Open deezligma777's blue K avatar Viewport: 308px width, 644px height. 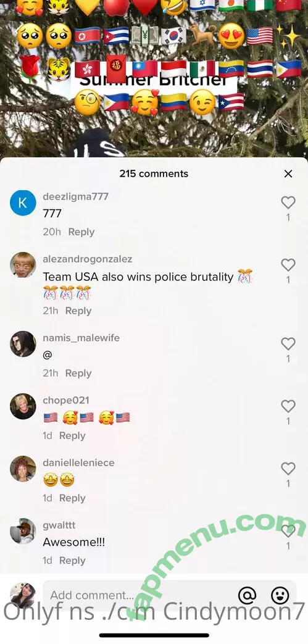23,203
